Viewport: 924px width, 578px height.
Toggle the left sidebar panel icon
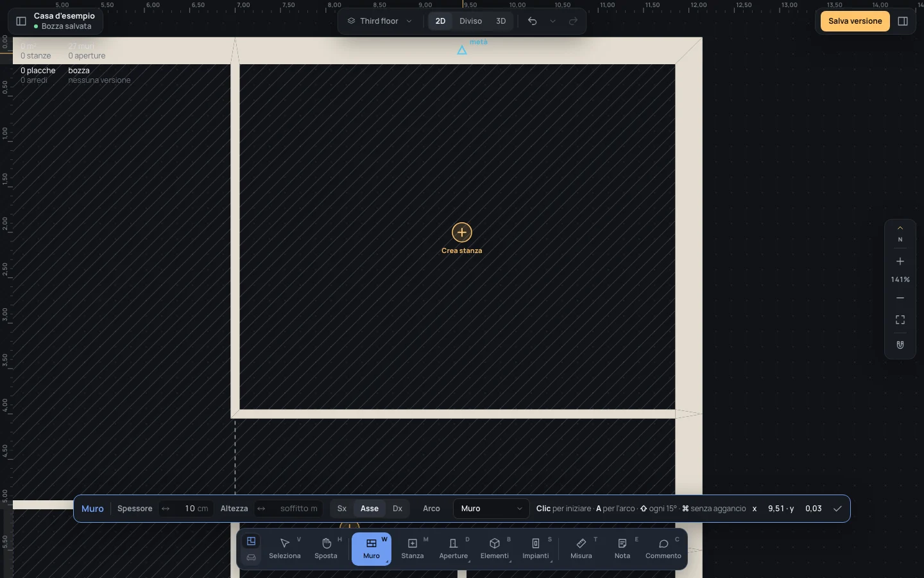tap(21, 21)
